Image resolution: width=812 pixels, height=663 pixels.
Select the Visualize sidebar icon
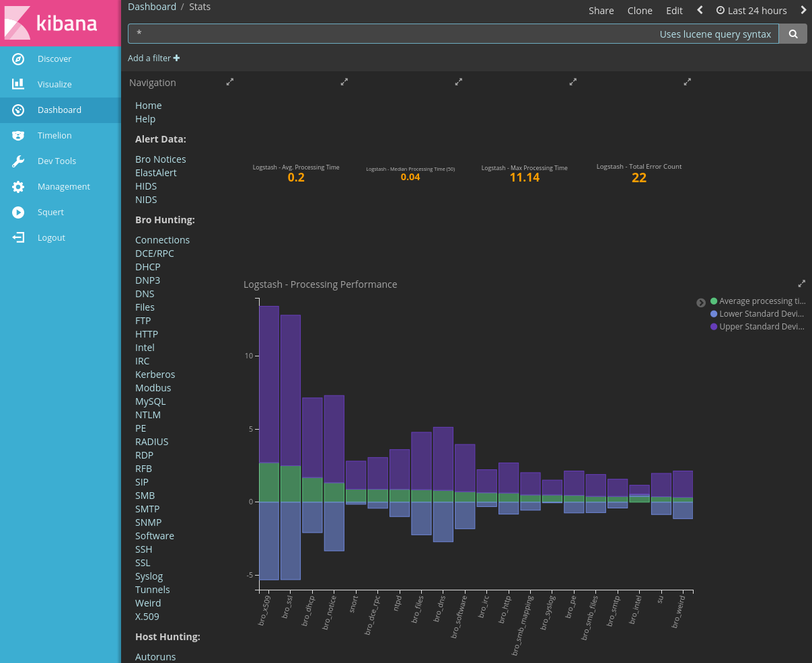(17, 84)
